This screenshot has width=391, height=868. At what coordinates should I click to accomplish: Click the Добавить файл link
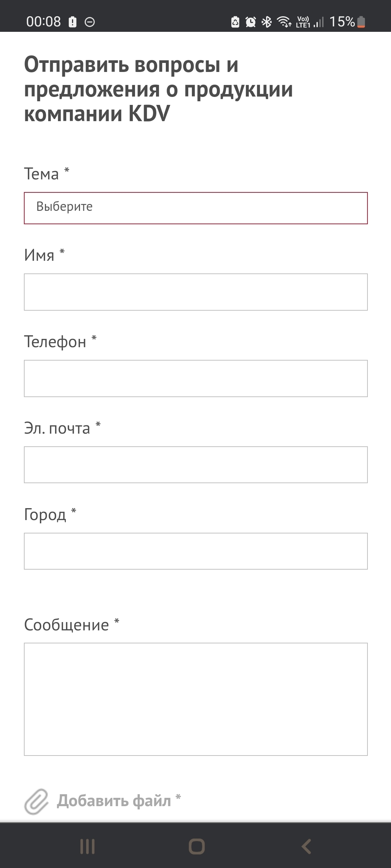(x=114, y=801)
